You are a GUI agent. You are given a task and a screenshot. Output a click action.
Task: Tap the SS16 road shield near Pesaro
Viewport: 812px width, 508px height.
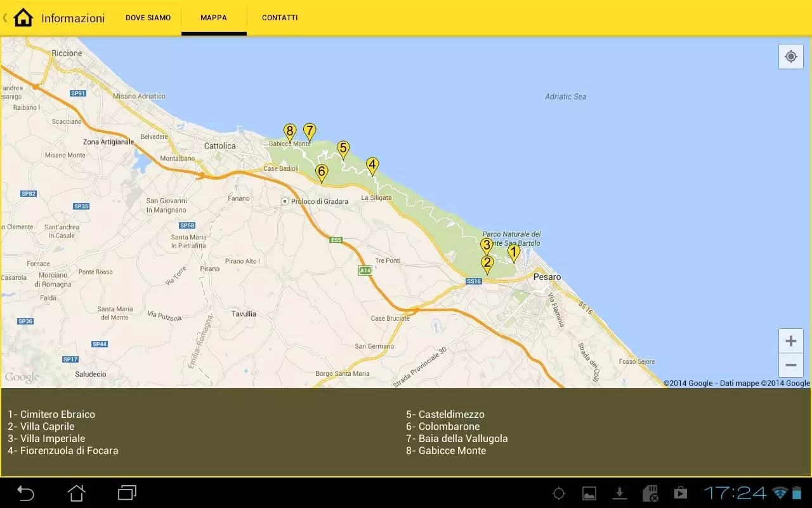(x=474, y=281)
